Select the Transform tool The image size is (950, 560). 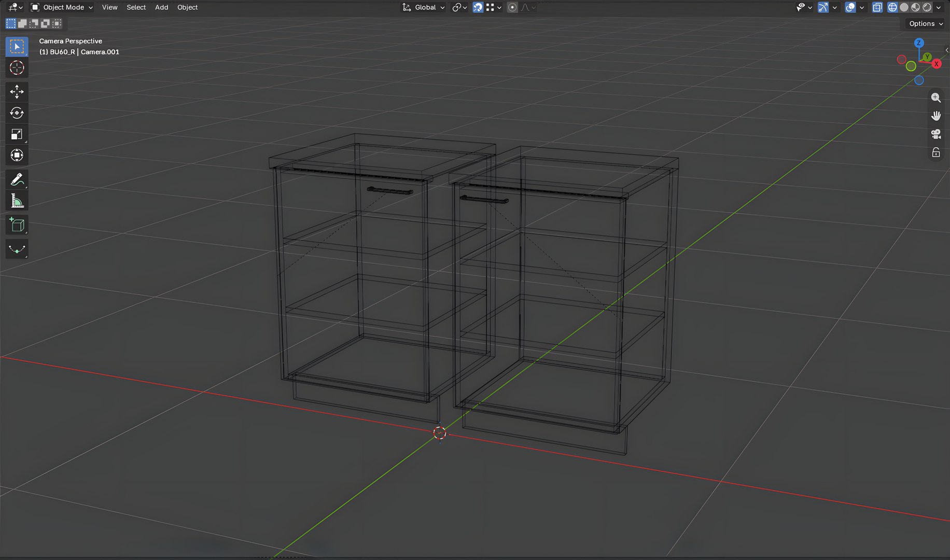[x=17, y=156]
